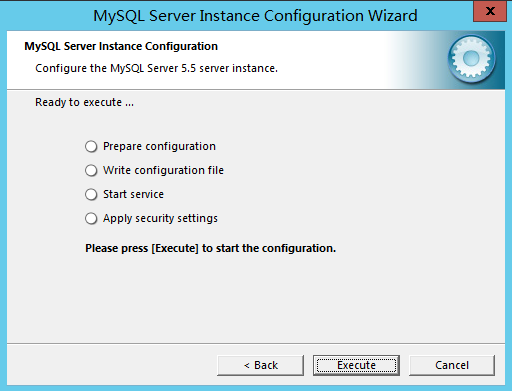Start configuration with the Execute button

click(356, 365)
